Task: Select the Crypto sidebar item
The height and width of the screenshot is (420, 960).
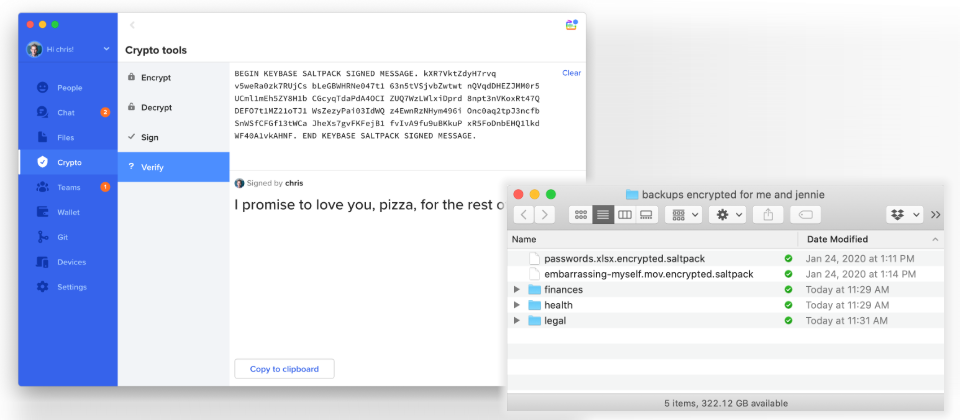Action: click(68, 162)
